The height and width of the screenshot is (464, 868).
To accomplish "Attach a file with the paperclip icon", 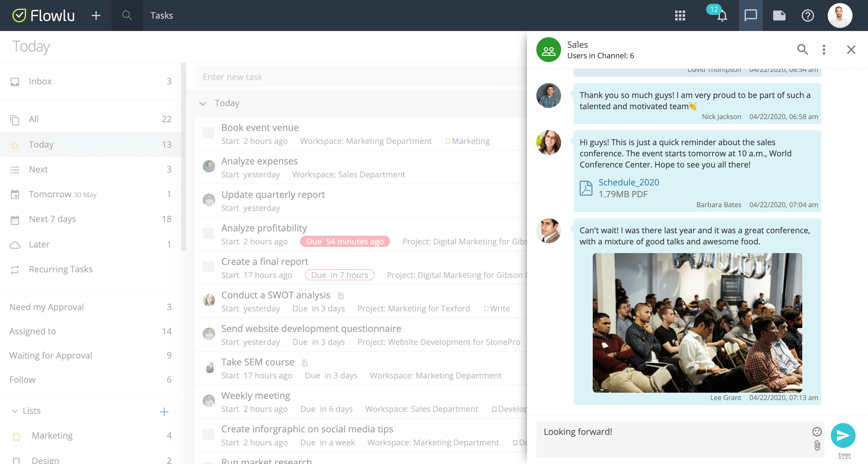I will point(817,445).
